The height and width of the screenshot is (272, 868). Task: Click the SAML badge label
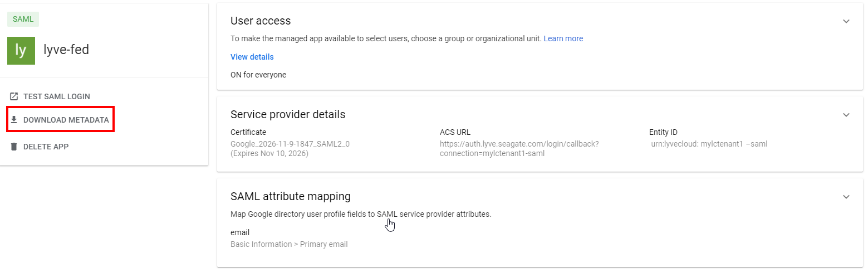point(23,19)
